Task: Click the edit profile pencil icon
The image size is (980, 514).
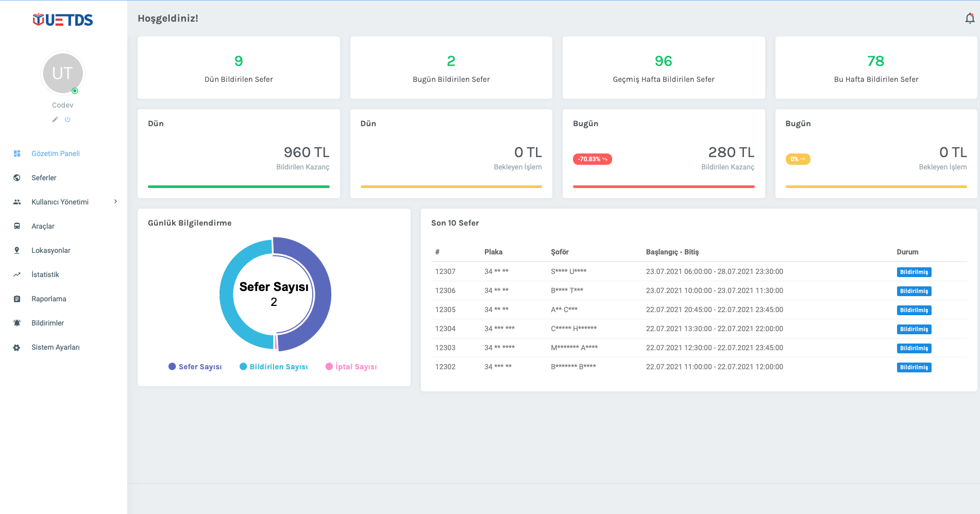Action: point(55,119)
